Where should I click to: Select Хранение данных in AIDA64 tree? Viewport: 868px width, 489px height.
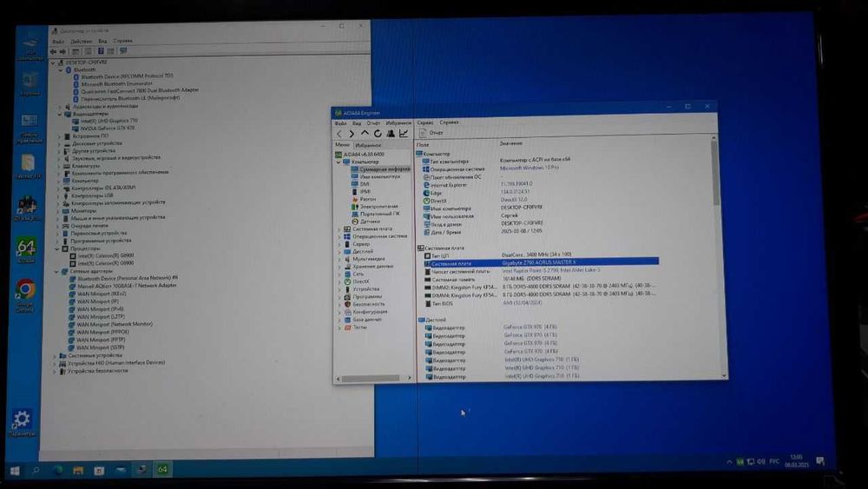pos(369,267)
